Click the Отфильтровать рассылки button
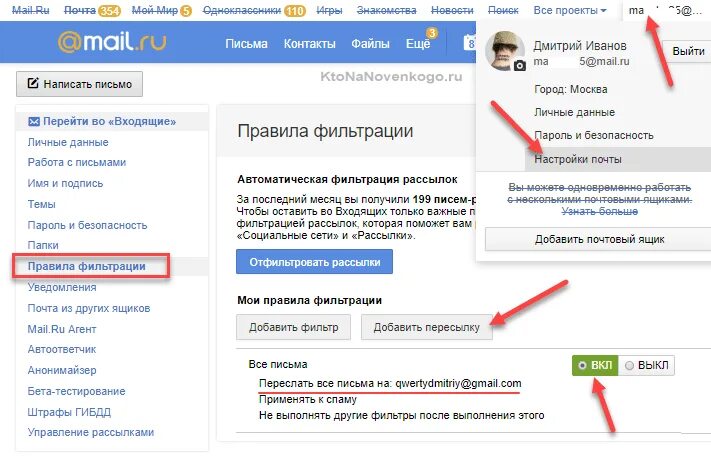 pos(314,262)
